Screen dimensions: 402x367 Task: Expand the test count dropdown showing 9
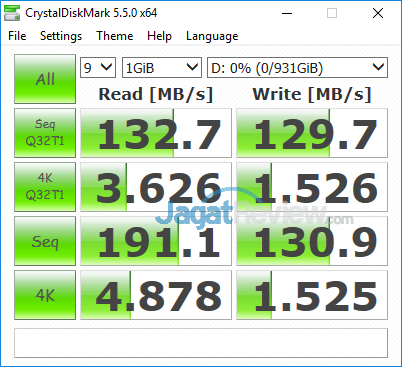click(98, 68)
